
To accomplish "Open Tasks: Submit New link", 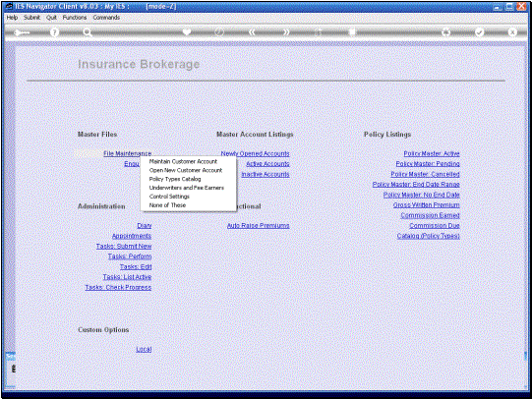I will point(124,246).
